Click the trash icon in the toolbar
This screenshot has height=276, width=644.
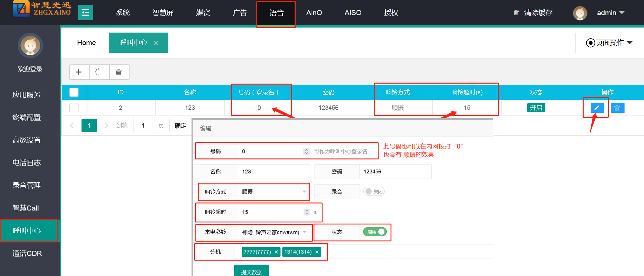coord(118,72)
